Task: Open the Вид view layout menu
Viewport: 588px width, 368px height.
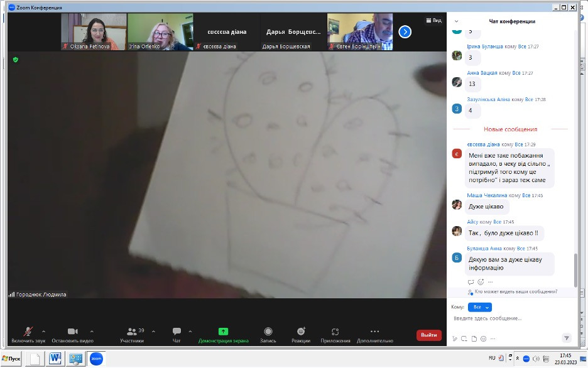Action: [x=434, y=20]
